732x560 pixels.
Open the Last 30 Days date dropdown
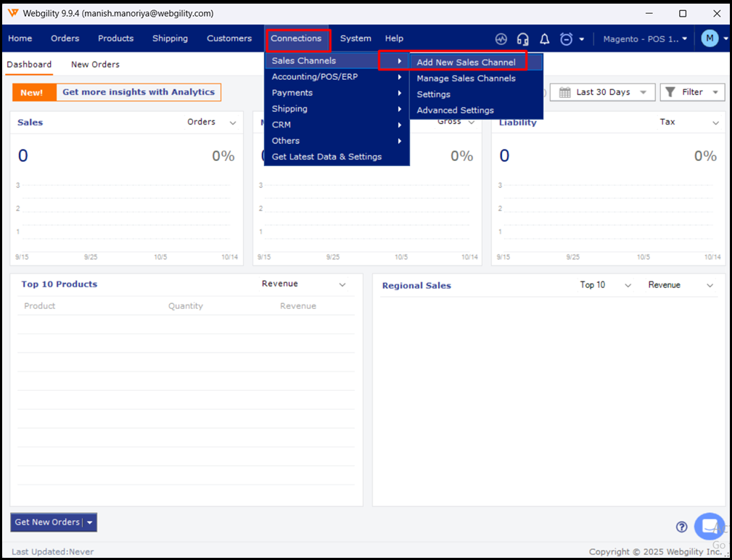602,92
